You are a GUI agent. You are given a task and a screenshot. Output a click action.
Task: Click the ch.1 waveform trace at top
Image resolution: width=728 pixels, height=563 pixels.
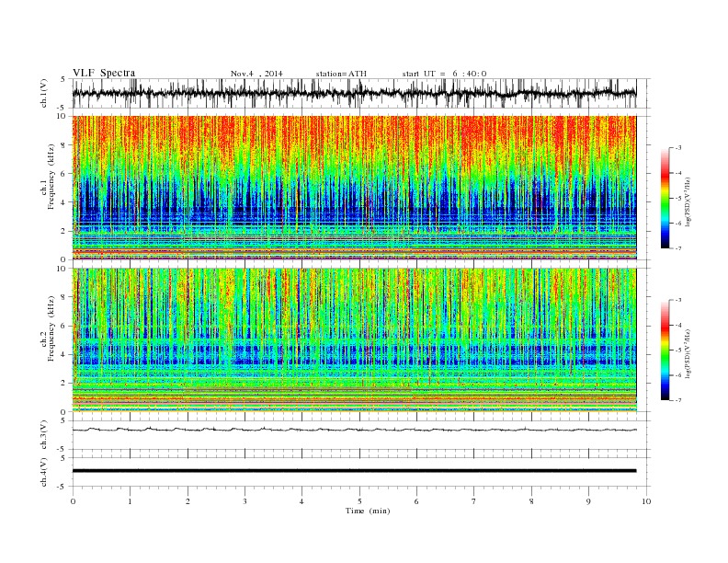click(354, 93)
